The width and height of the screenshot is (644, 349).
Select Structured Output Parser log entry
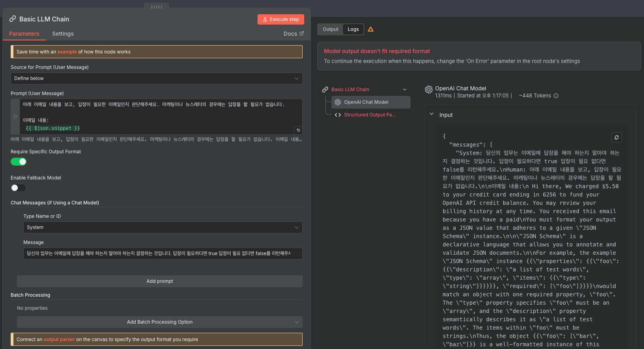point(370,115)
